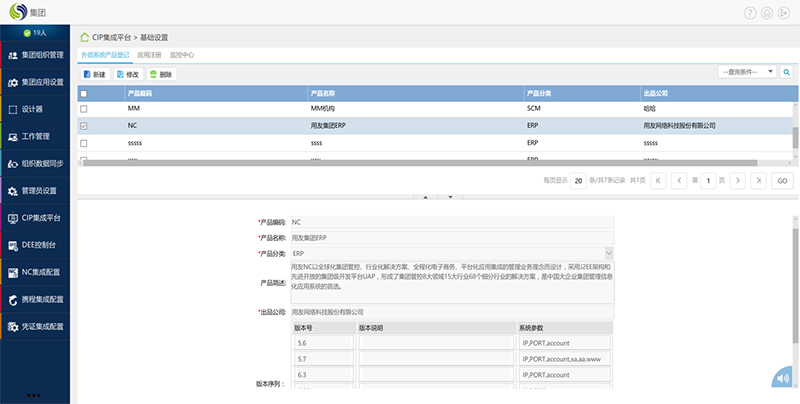The image size is (800, 404).
Task: Switch to 外部系统产品登记 tab
Action: pos(105,55)
